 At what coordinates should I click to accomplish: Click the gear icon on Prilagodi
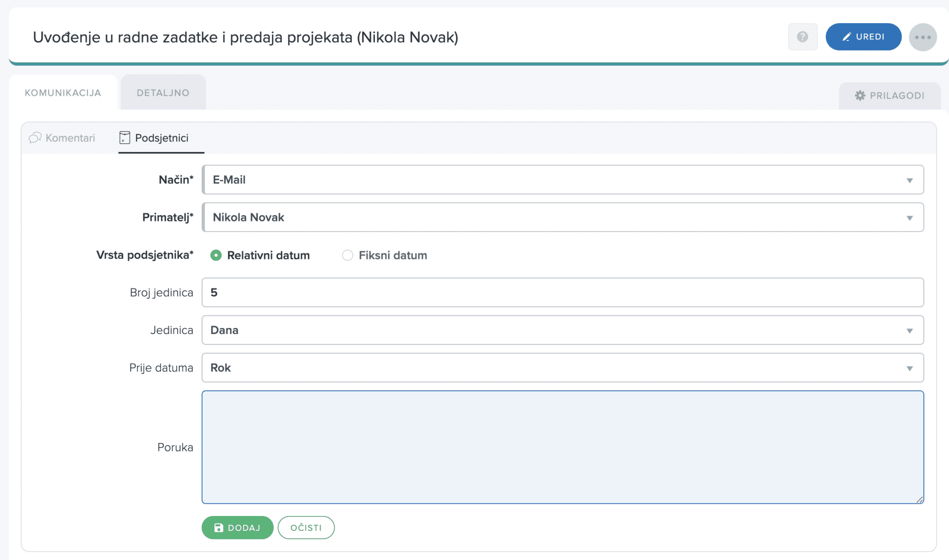point(860,95)
